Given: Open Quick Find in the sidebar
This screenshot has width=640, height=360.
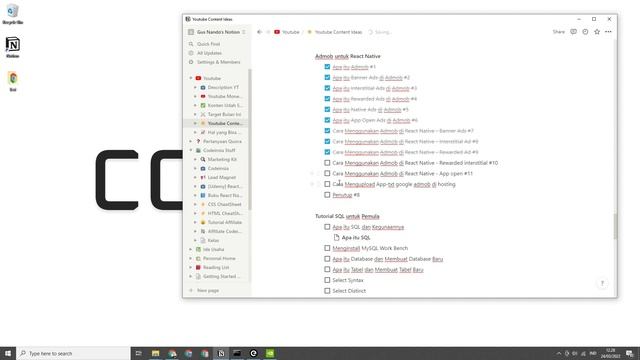Looking at the screenshot, I should point(208,44).
